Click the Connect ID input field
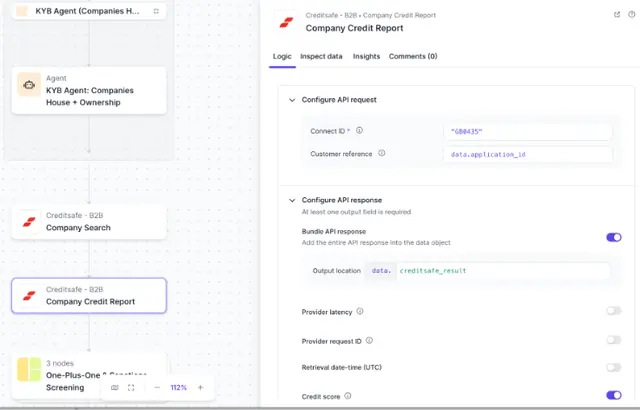 (527, 131)
